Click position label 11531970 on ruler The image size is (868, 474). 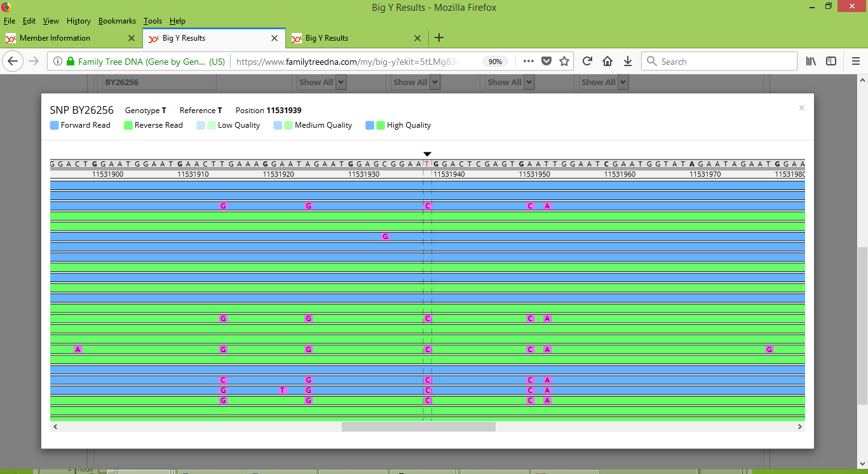point(705,174)
